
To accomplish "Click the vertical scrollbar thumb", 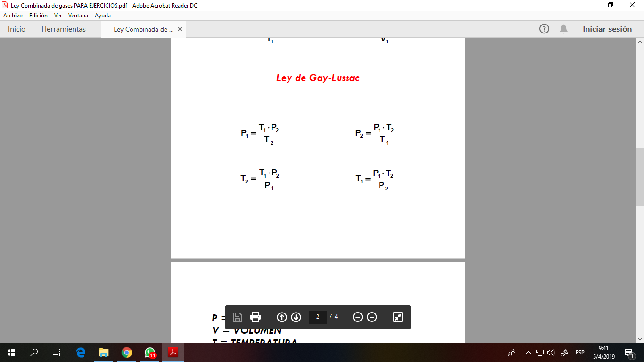I will tap(640, 177).
